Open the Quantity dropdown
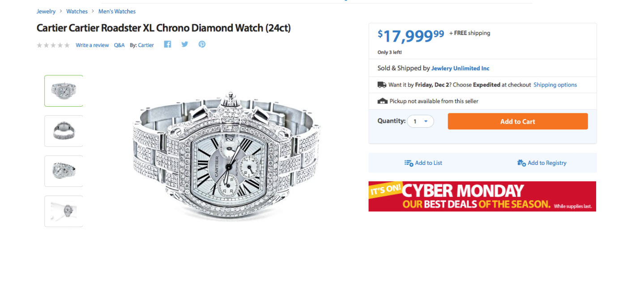 420,121
